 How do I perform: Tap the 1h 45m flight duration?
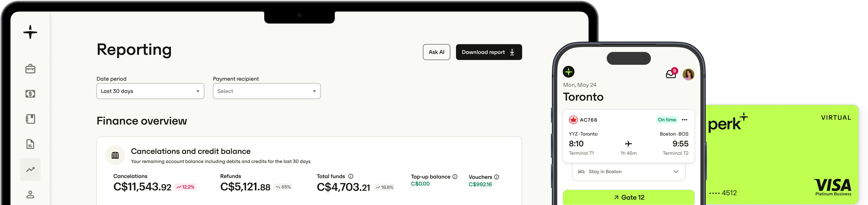pos(628,153)
